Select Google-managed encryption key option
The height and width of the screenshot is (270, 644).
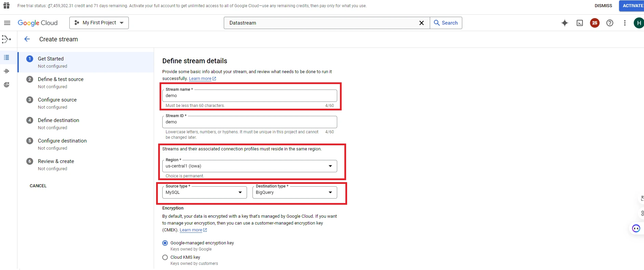click(165, 243)
